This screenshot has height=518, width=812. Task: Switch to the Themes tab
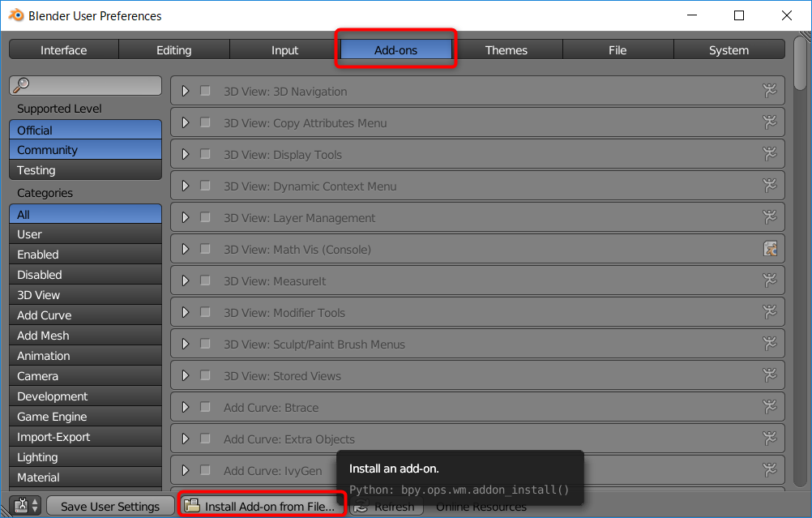point(506,50)
